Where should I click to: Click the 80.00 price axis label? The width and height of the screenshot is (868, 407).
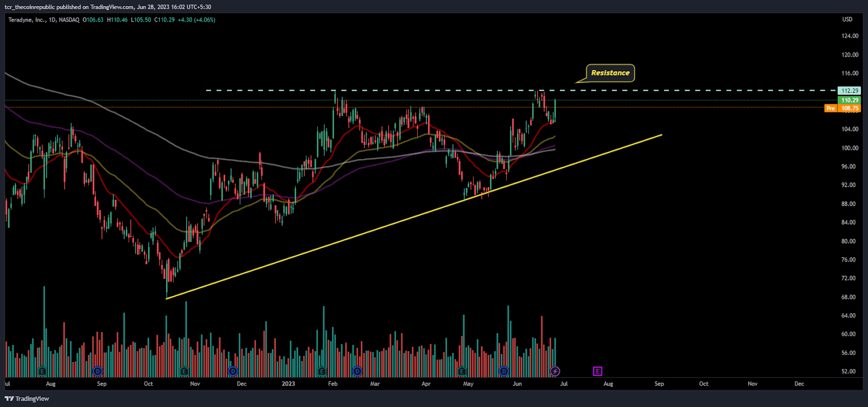(x=850, y=241)
